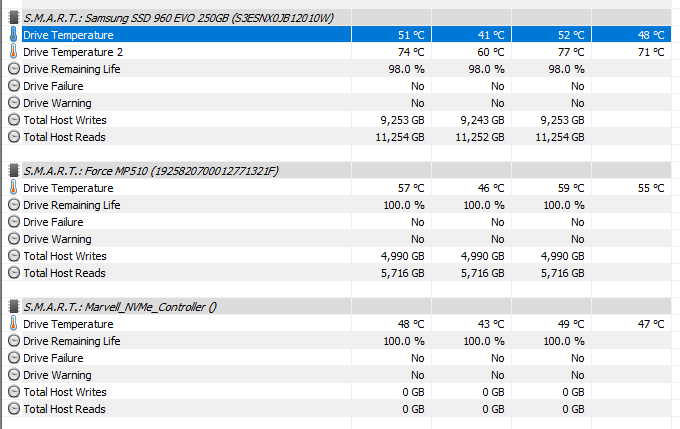Click the 59 °C Force MP510 temperature value
This screenshot has width=680, height=429.
pyautogui.click(x=571, y=188)
